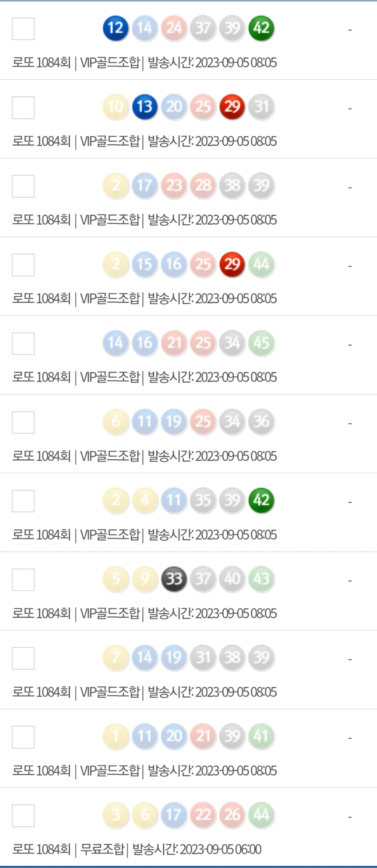Toggle the checkbox for the 14 16 21 row
This screenshot has height=868, width=377.
pyautogui.click(x=23, y=344)
